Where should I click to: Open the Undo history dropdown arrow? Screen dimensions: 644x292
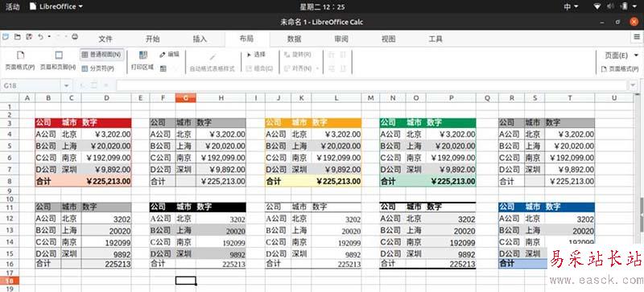pyautogui.click(x=49, y=37)
